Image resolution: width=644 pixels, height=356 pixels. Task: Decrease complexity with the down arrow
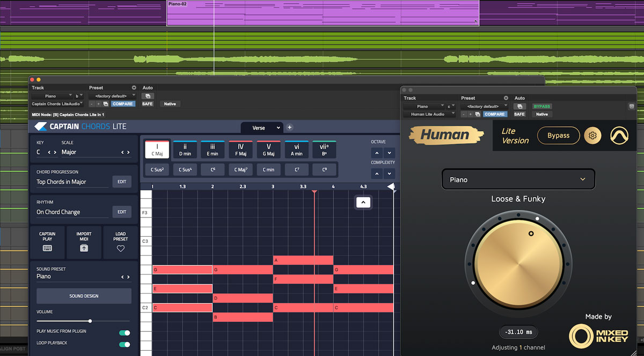pos(390,173)
